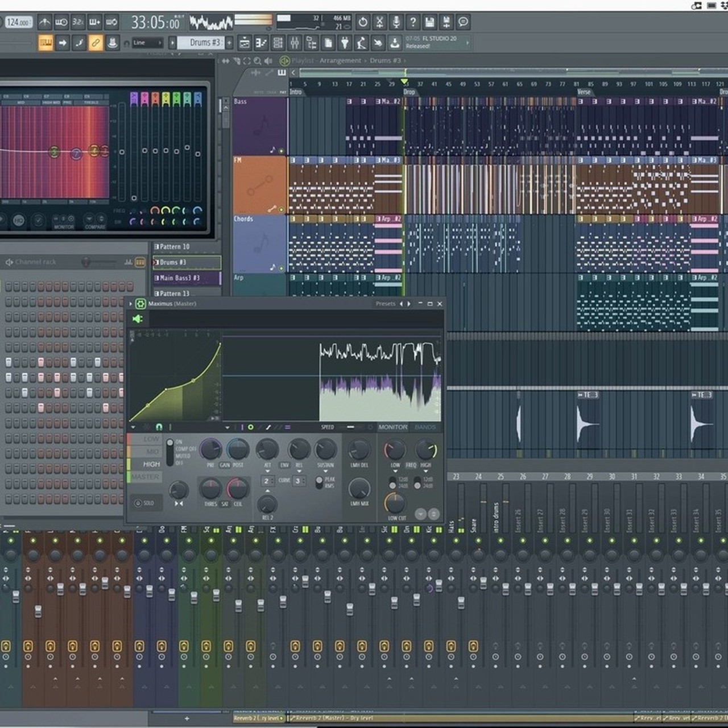The width and height of the screenshot is (728, 728).
Task: Toggle the countdown before recording (3.2.1) button
Action: 78,22
